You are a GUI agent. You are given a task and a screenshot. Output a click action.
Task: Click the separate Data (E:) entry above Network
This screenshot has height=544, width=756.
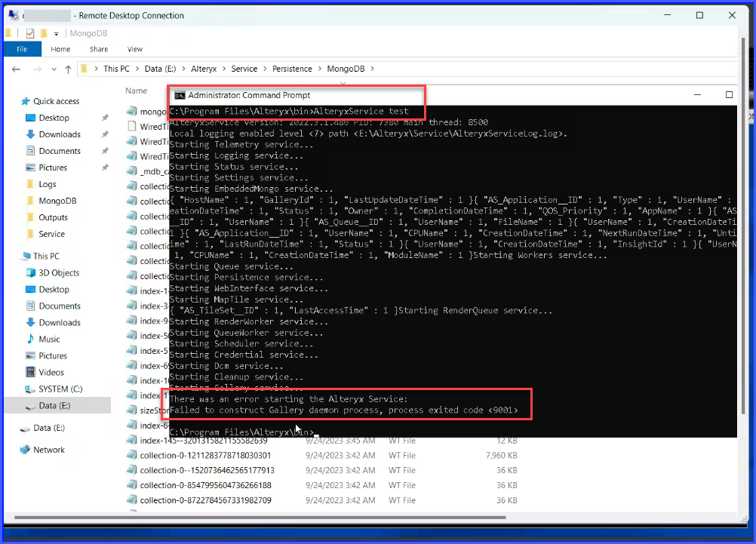pos(49,428)
